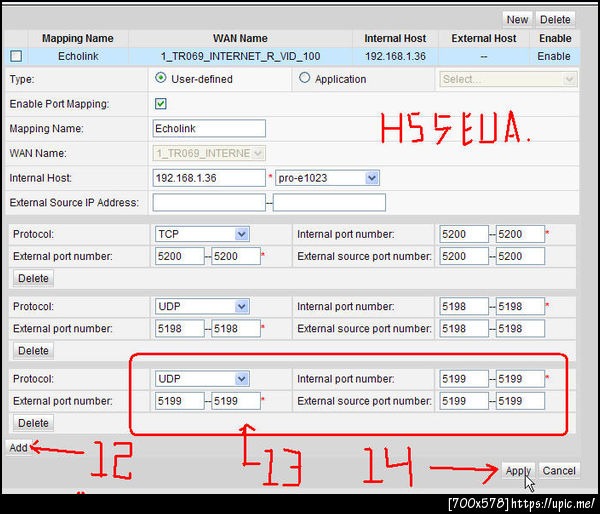Click start internal port field 5199
600x514 pixels.
pos(464,379)
